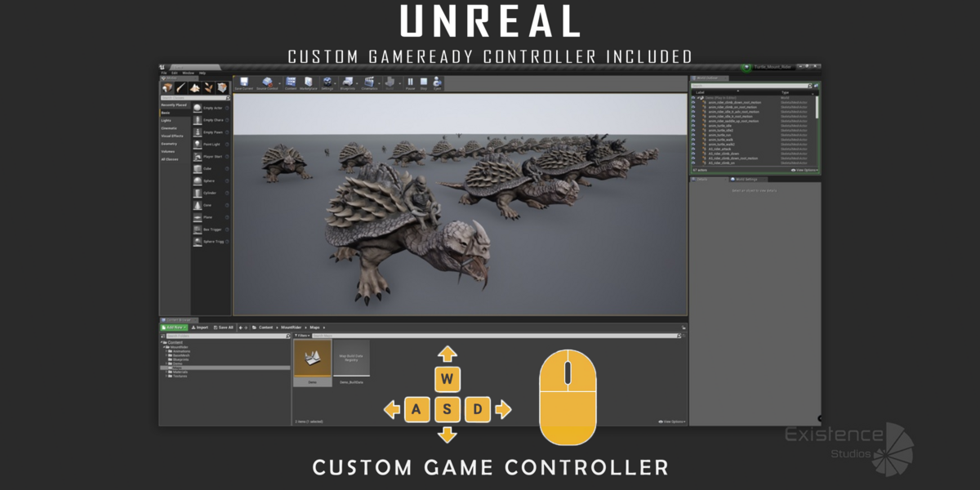Open the Marketplace toolbar icon
980x490 pixels.
click(x=308, y=82)
